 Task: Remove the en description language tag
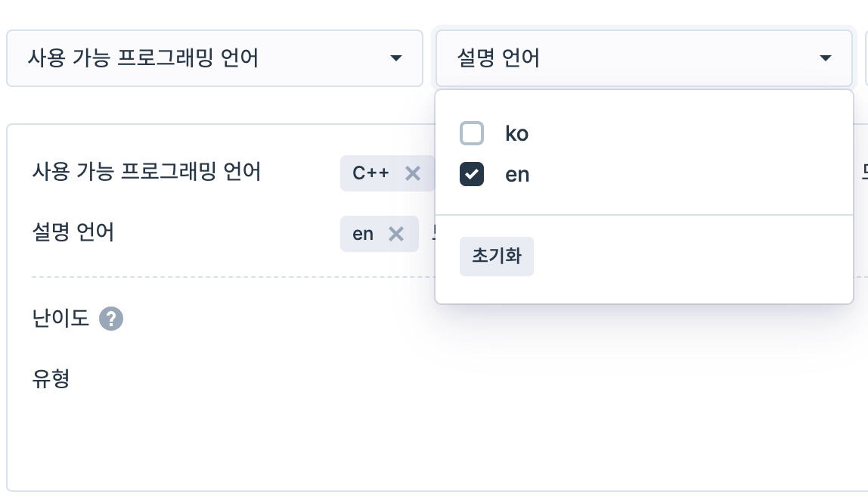tap(396, 234)
